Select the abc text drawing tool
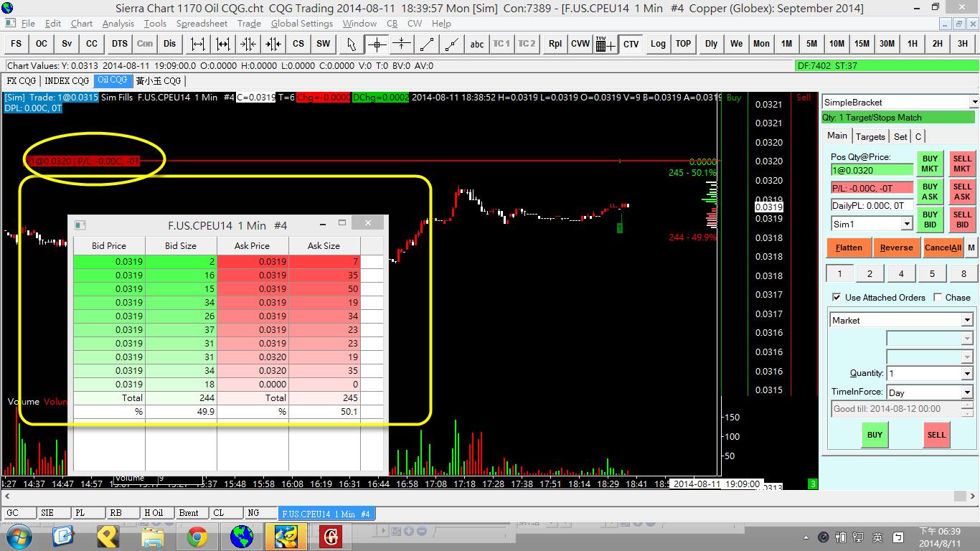Viewport: 980px width, 551px height. coord(477,44)
